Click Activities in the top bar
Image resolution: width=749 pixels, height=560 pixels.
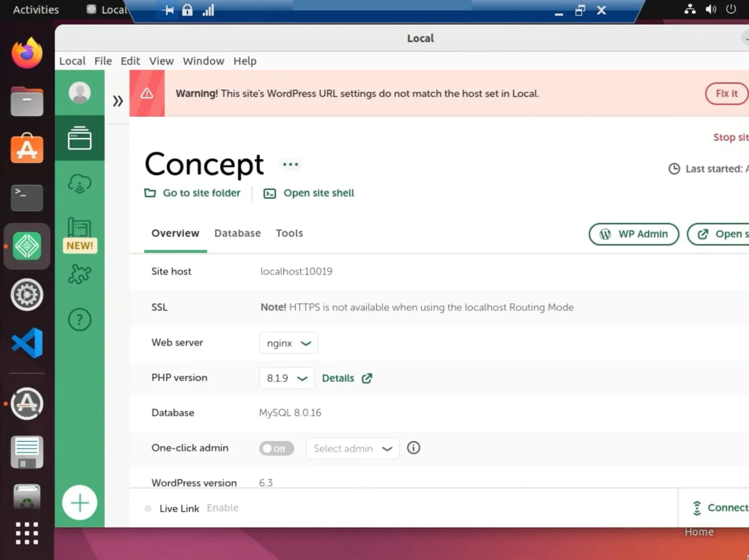[36, 9]
